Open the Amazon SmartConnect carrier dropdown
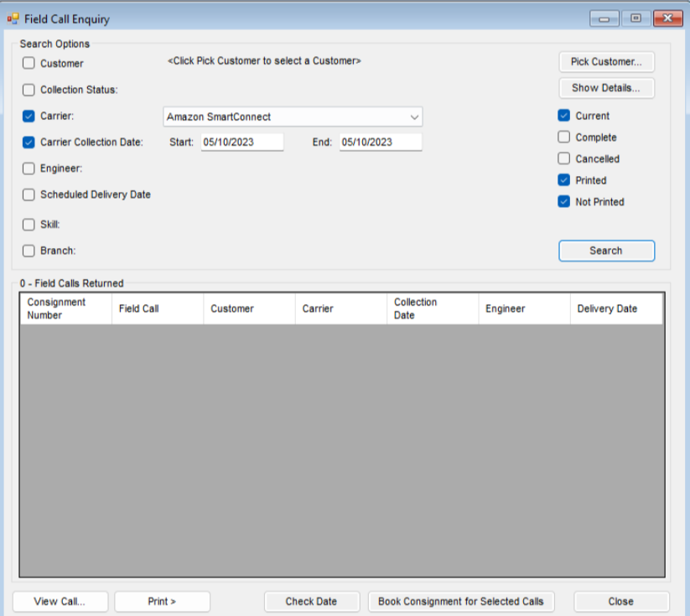Image resolution: width=690 pixels, height=616 pixels. coord(293,116)
